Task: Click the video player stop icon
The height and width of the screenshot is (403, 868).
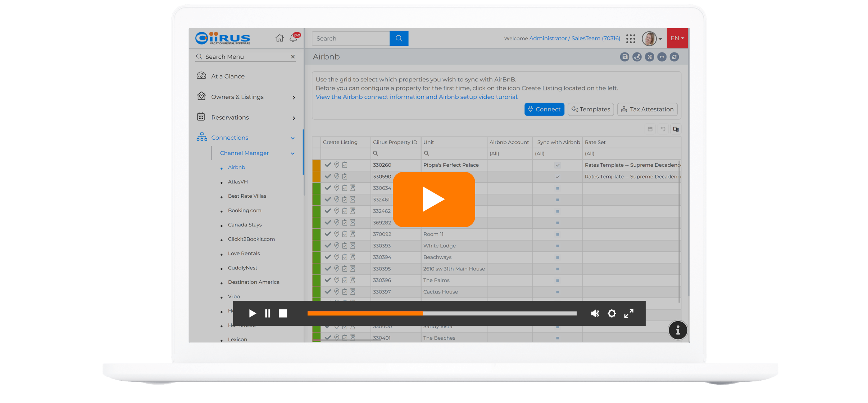Action: 283,313
